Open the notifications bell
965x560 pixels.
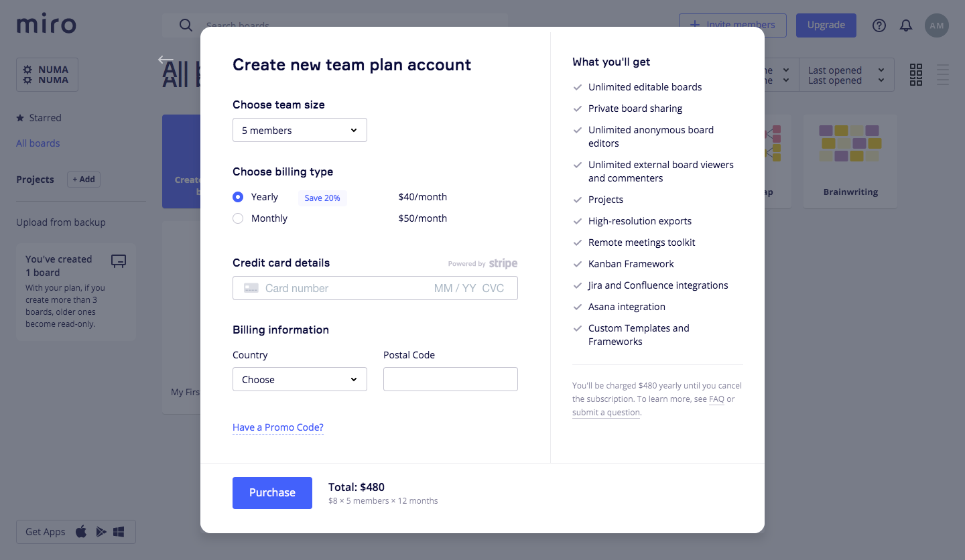coord(905,25)
